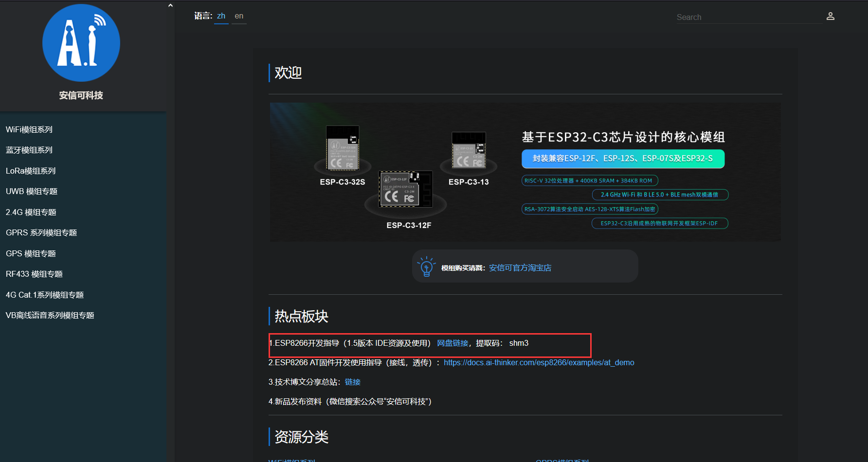Open 2.4G 模组专题 in the sidebar
This screenshot has width=868, height=462.
pos(31,212)
